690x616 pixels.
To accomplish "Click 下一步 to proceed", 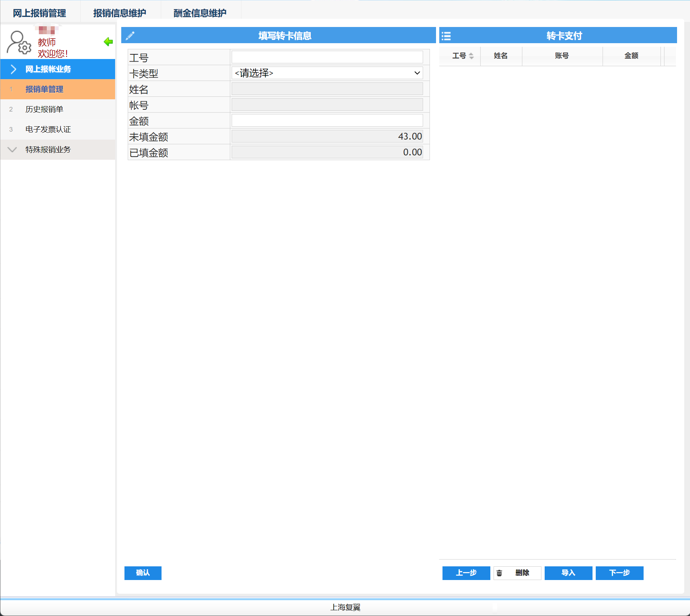I will (x=619, y=573).
